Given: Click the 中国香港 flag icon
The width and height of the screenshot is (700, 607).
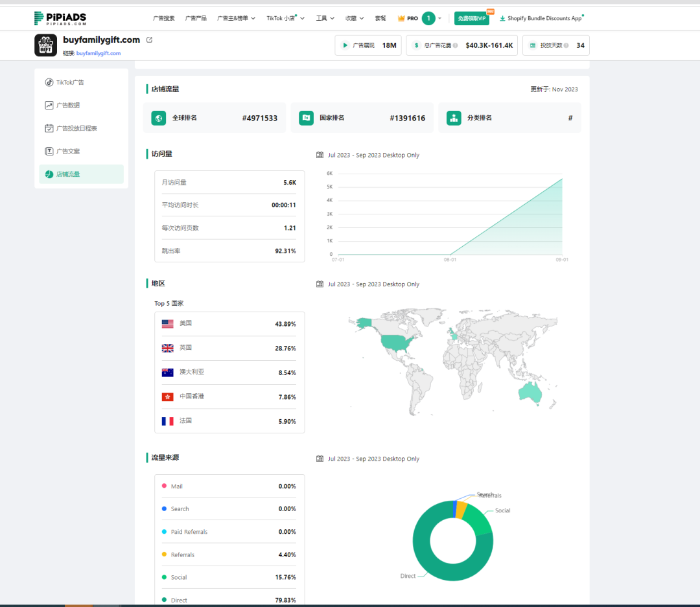Looking at the screenshot, I should (x=167, y=396).
